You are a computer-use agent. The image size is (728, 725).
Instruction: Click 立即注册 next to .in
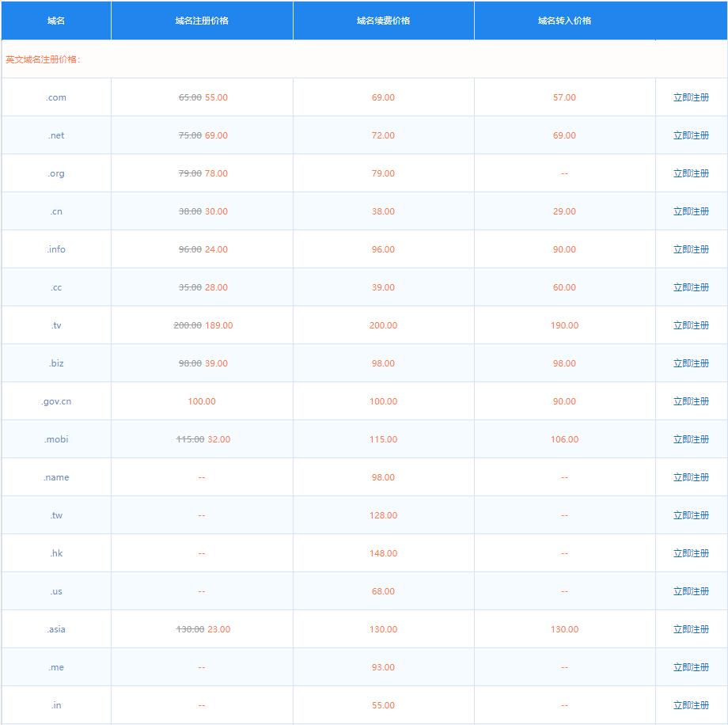click(691, 705)
